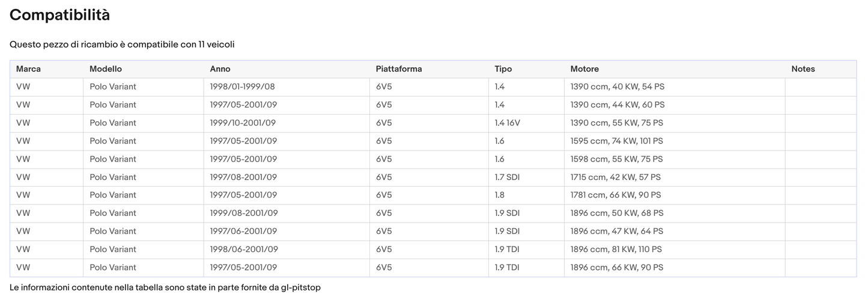This screenshot has height=303, width=868.
Task: Click the 'Piattaforma' column header
Action: [399, 69]
